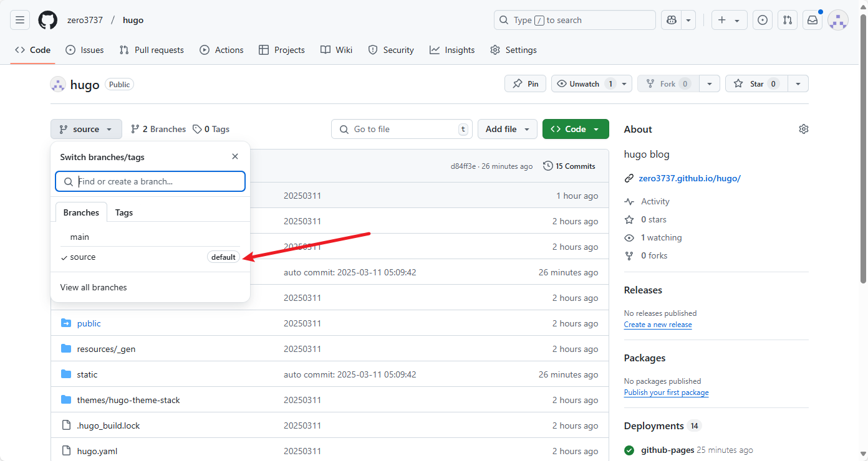Open the Projects tab

(x=282, y=50)
